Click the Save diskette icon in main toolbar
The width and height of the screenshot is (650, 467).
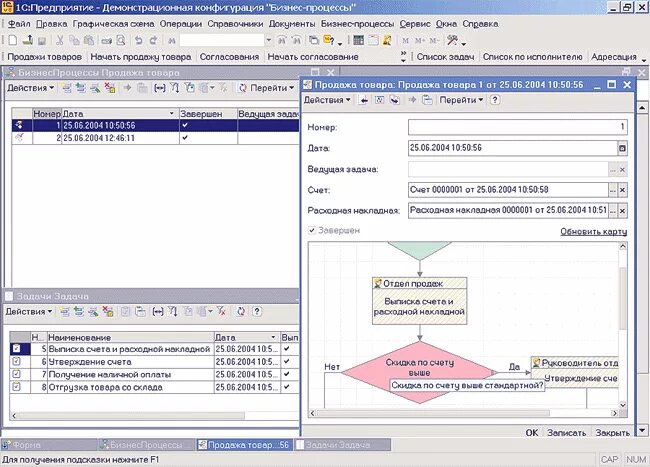[x=42, y=41]
